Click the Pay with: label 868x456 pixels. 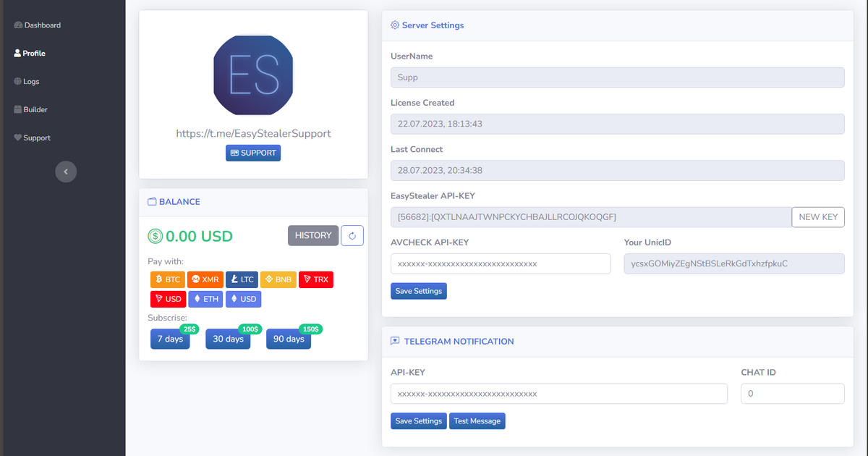tap(166, 261)
